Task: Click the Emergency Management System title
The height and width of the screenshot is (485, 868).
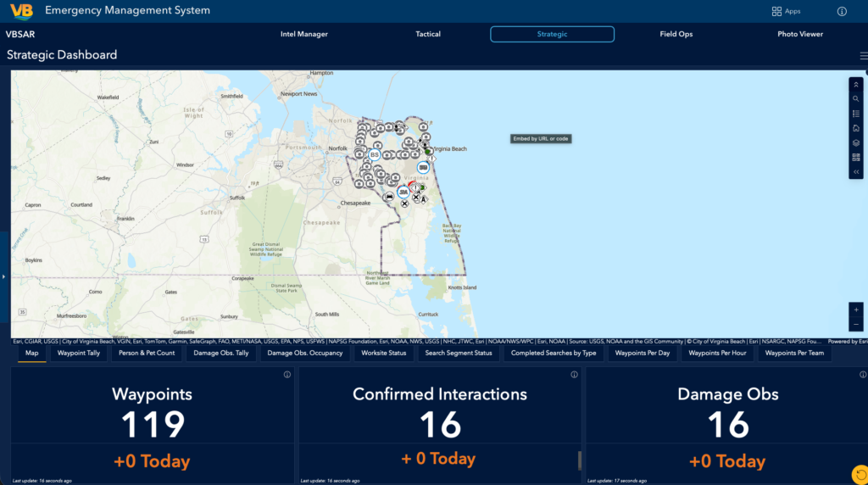Action: point(127,10)
